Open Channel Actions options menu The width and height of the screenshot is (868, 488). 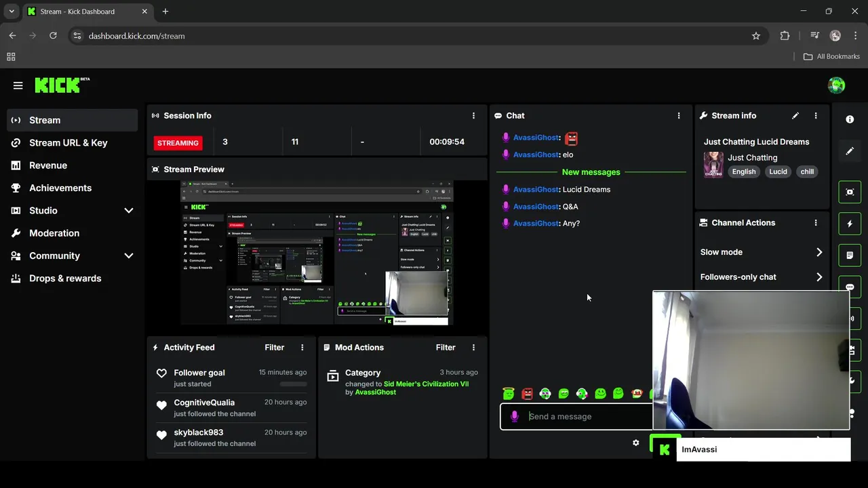coord(816,223)
